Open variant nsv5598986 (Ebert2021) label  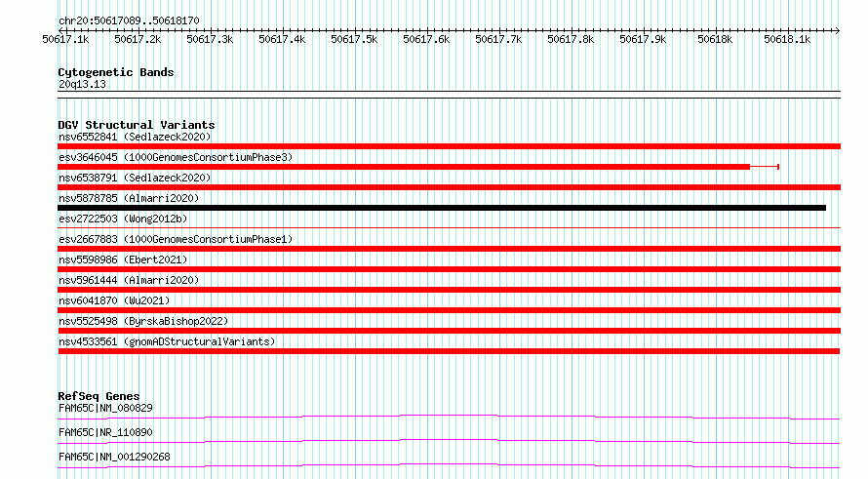(123, 259)
